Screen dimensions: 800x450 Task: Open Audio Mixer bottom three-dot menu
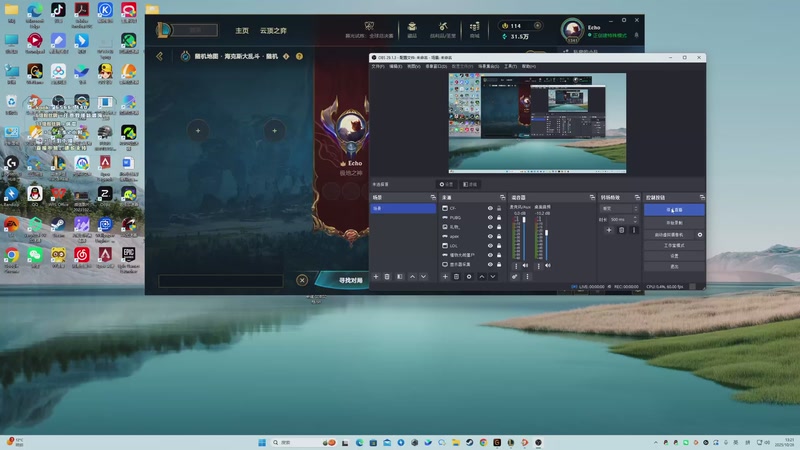(x=527, y=277)
